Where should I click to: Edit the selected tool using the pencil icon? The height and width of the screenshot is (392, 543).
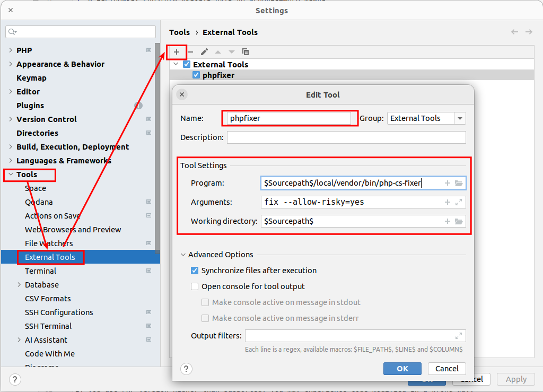point(205,52)
